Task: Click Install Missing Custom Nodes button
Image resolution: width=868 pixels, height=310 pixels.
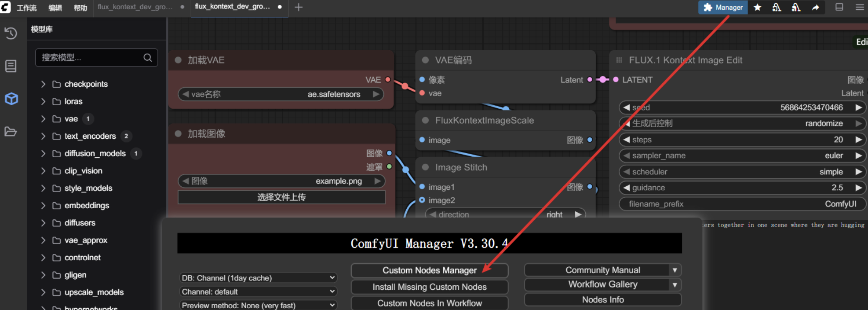Action: click(430, 287)
